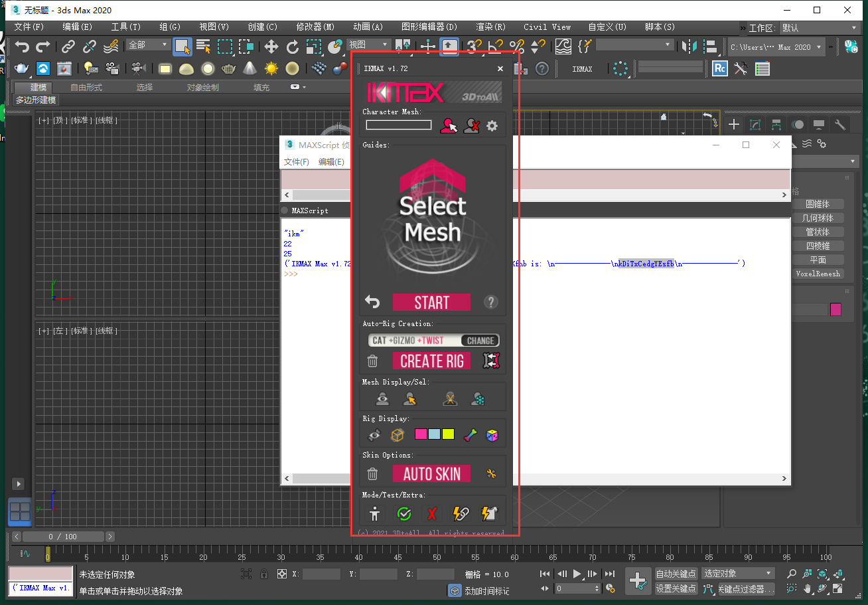Screen dimensions: 868x605
Task: Click the AUTO SKIN button
Action: coord(431,474)
